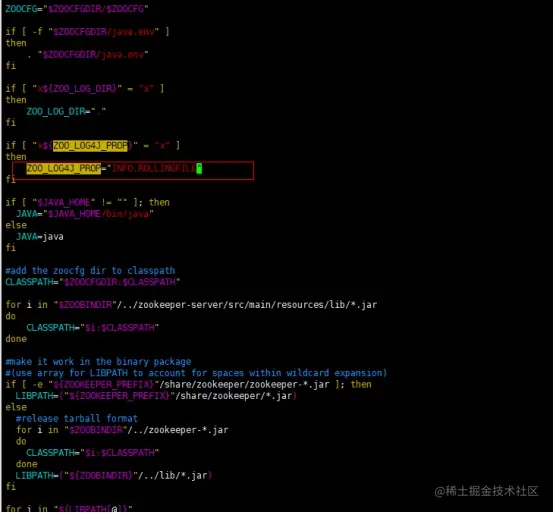554x513 pixels.
Task: Click the 'if [ "$JAVA_HOME" != "" ]; then' line
Action: click(x=88, y=202)
